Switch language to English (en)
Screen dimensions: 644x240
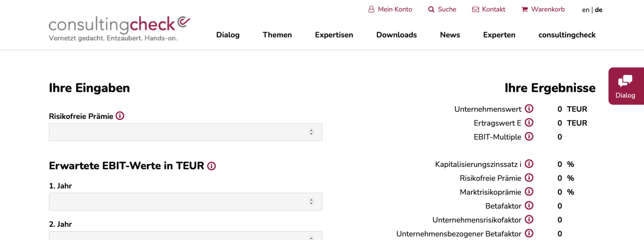pos(585,10)
